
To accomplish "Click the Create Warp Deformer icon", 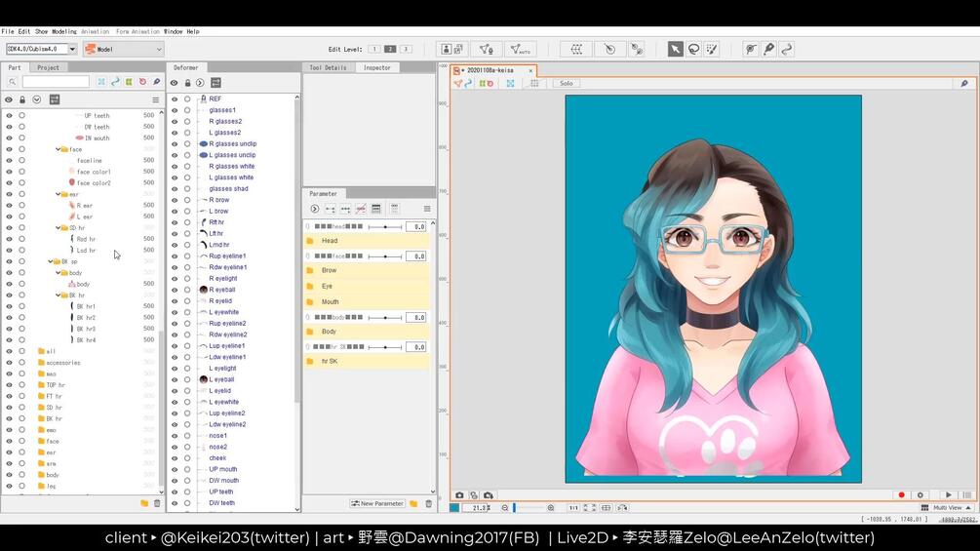I will pos(576,50).
